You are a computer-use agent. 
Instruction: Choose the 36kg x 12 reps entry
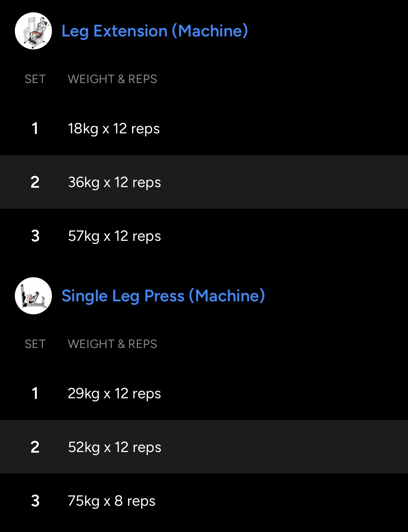(114, 182)
